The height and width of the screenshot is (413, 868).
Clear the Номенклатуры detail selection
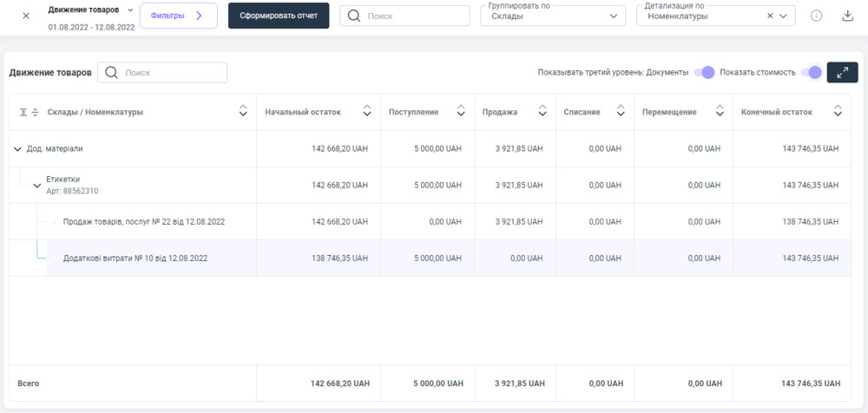(x=770, y=16)
